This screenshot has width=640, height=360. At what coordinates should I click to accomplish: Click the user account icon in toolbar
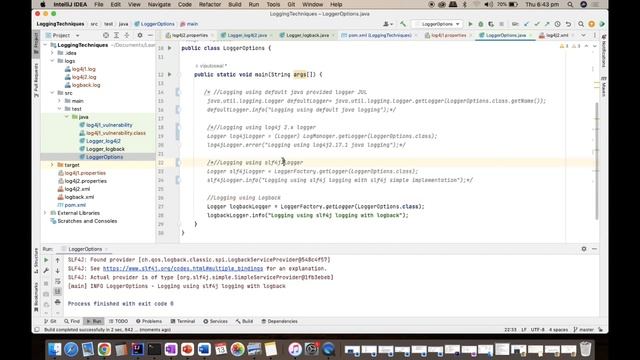pos(387,24)
